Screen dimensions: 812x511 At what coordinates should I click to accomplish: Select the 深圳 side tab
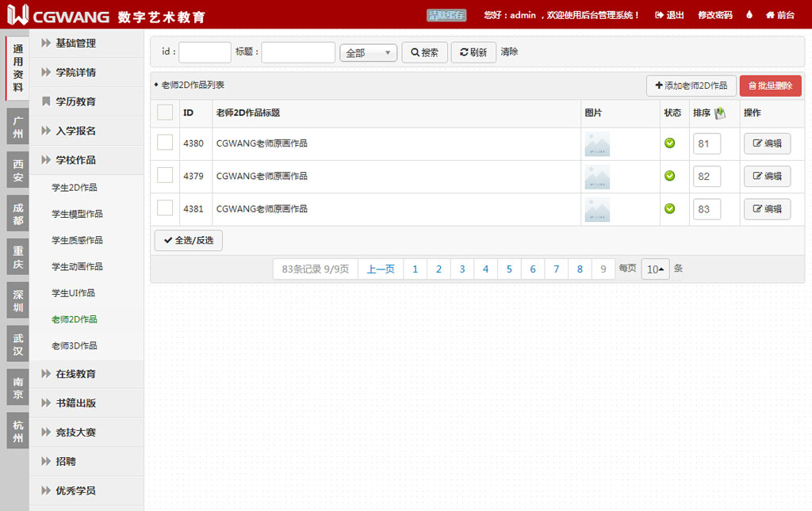click(x=17, y=300)
